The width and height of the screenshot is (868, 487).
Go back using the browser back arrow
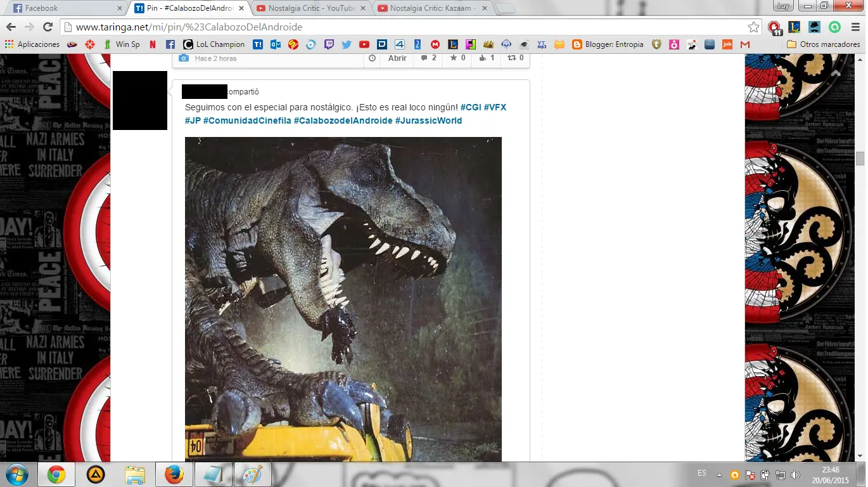coord(11,27)
